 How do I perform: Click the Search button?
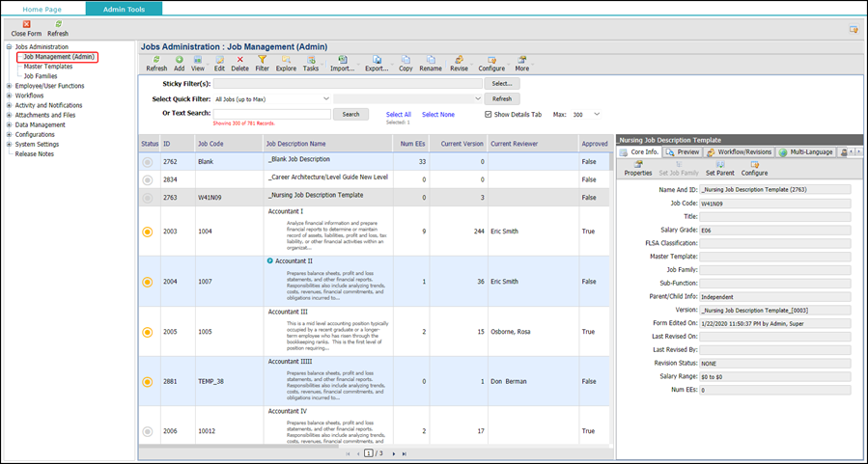point(350,115)
